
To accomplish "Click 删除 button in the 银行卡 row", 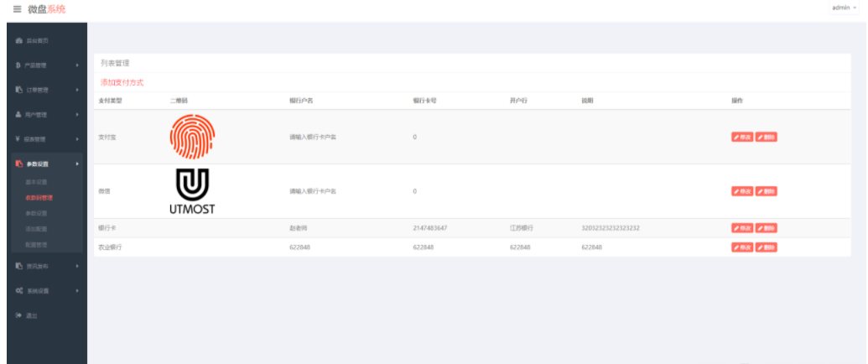I will coord(767,227).
